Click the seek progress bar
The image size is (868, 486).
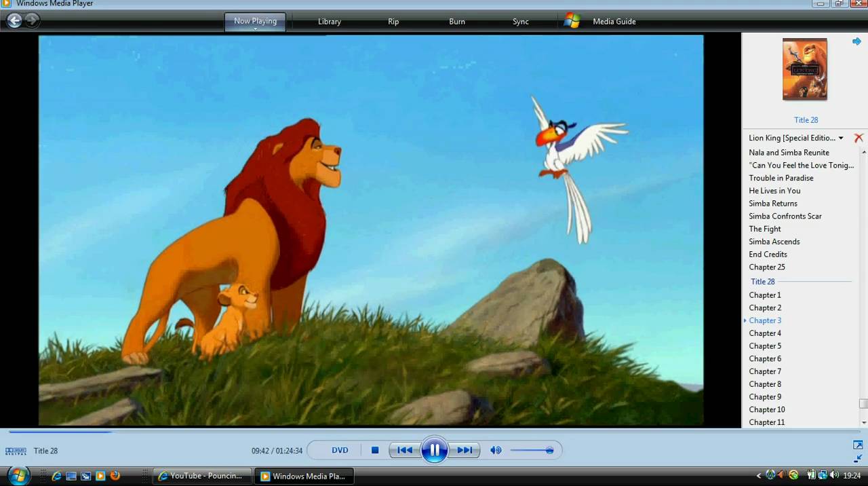tap(434, 432)
